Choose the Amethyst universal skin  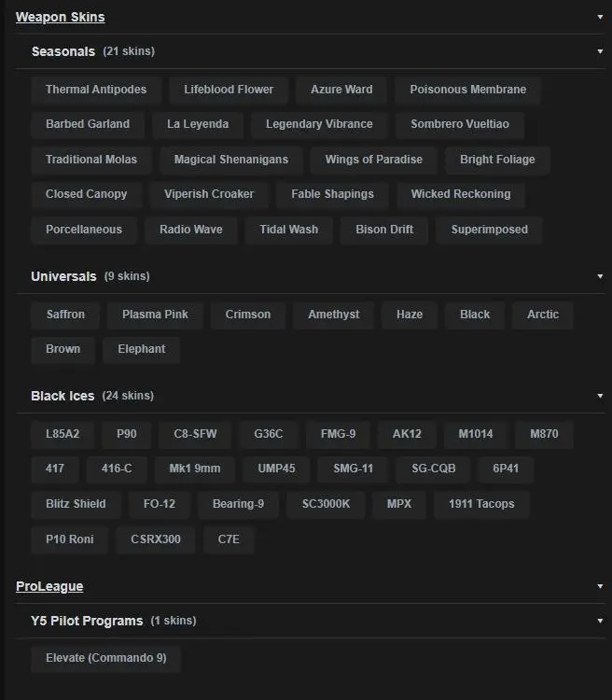(x=333, y=315)
